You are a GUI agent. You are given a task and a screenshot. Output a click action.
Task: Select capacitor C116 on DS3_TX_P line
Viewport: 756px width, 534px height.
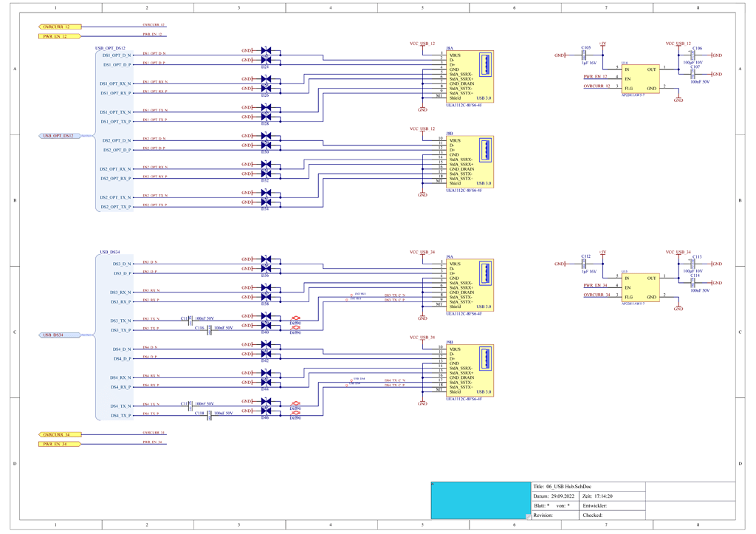pos(209,330)
